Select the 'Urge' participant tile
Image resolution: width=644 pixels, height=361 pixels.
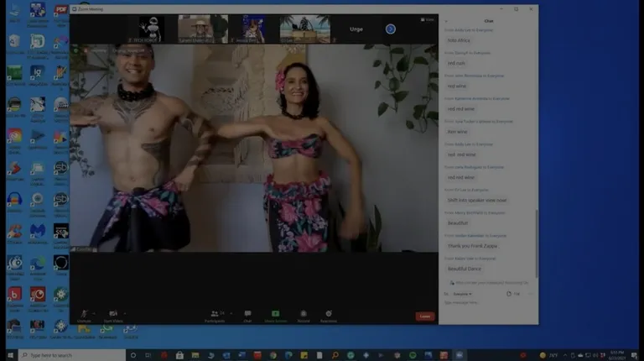coord(356,29)
